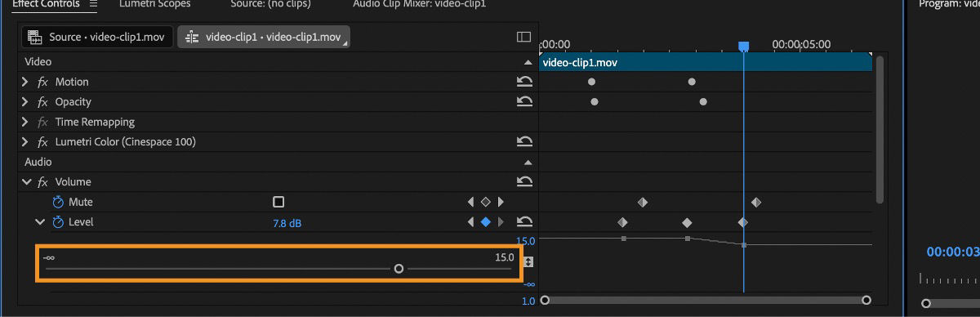Click the vertical scrollbar of the timeline
The image size is (980, 317).
coord(879,129)
